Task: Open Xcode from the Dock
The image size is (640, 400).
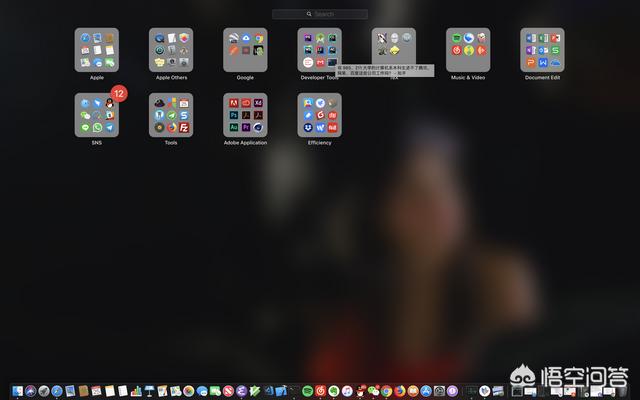Action: point(281,391)
